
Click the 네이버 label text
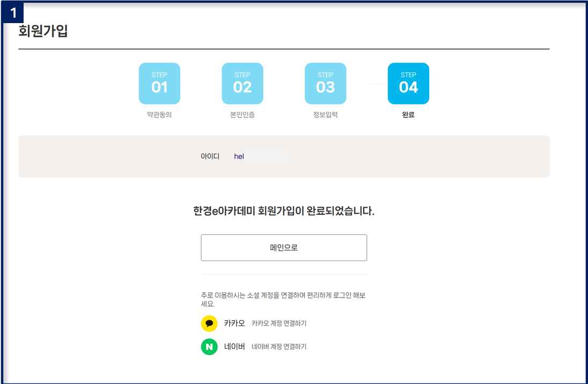coord(234,347)
